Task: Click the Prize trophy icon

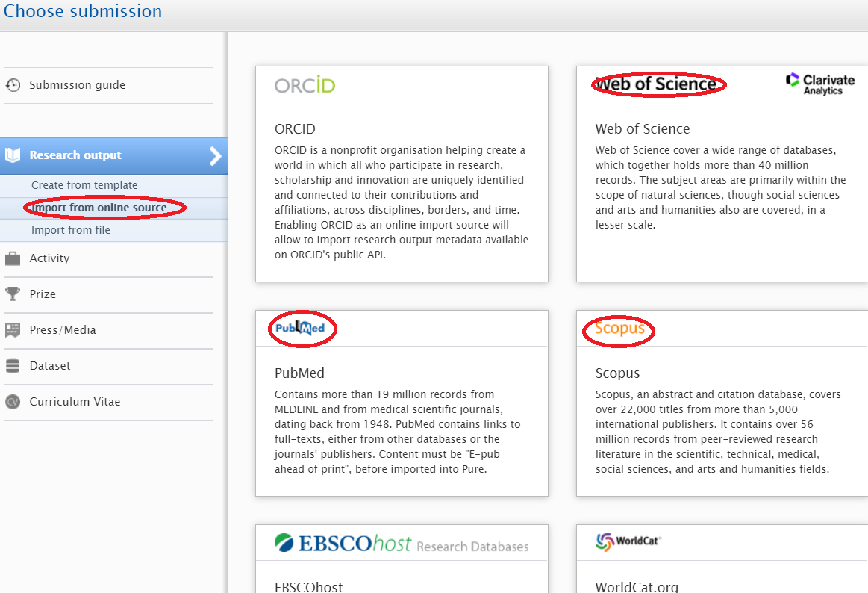Action: [x=13, y=294]
